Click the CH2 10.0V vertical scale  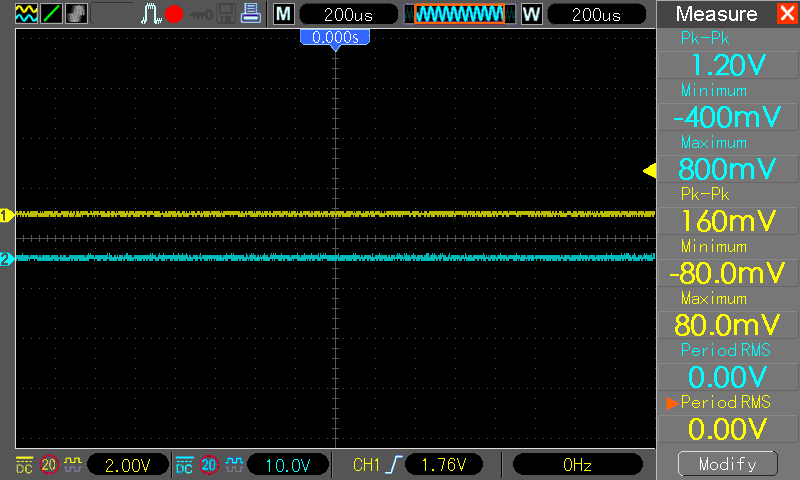288,465
